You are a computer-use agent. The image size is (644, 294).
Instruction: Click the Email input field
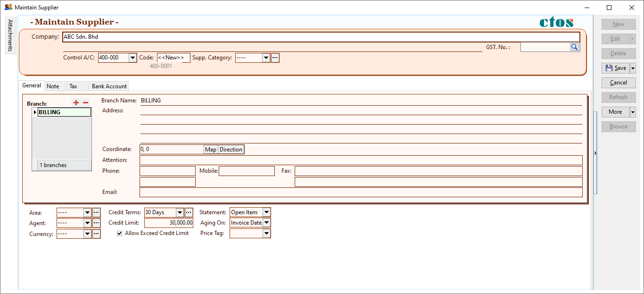pyautogui.click(x=361, y=193)
